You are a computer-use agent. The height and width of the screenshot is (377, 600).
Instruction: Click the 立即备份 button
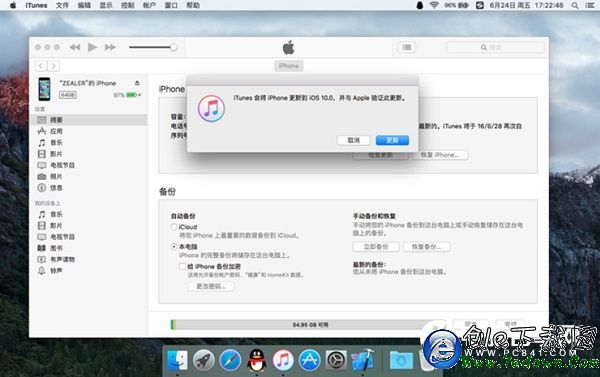(376, 247)
